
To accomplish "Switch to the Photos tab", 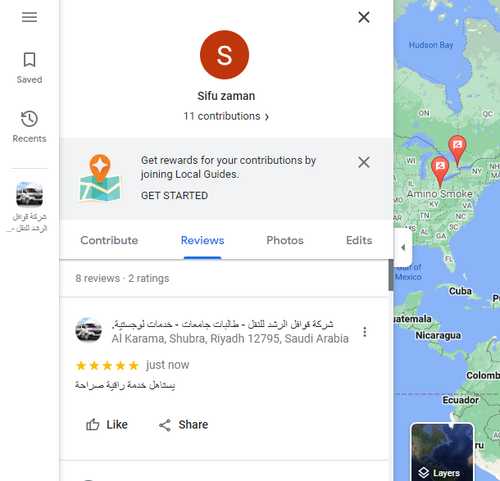I will click(x=285, y=240).
